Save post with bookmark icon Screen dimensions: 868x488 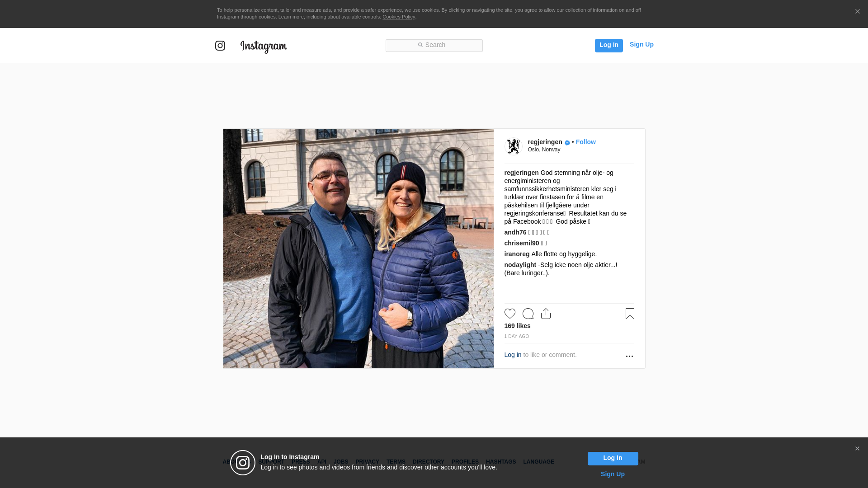630,314
